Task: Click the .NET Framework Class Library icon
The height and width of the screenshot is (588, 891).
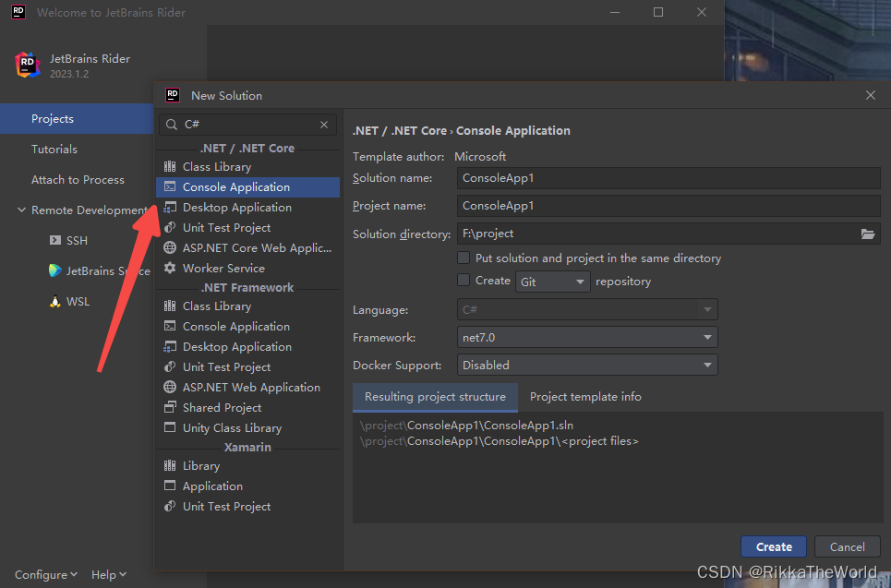Action: 169,306
